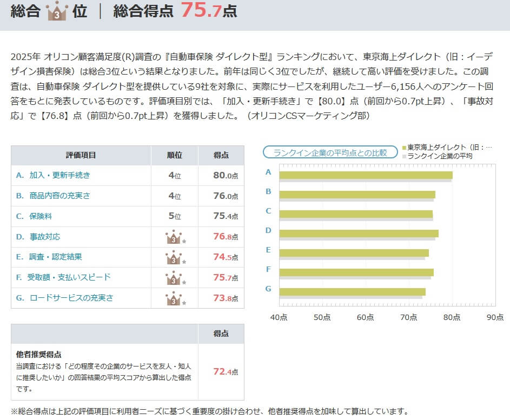510x420 pixels.
Task: Open the 受取額・支払いスピード link
Action: tap(63, 277)
